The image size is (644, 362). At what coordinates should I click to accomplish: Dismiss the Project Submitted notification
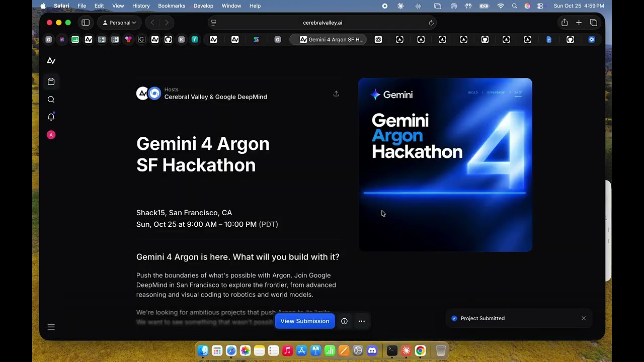[x=584, y=318]
